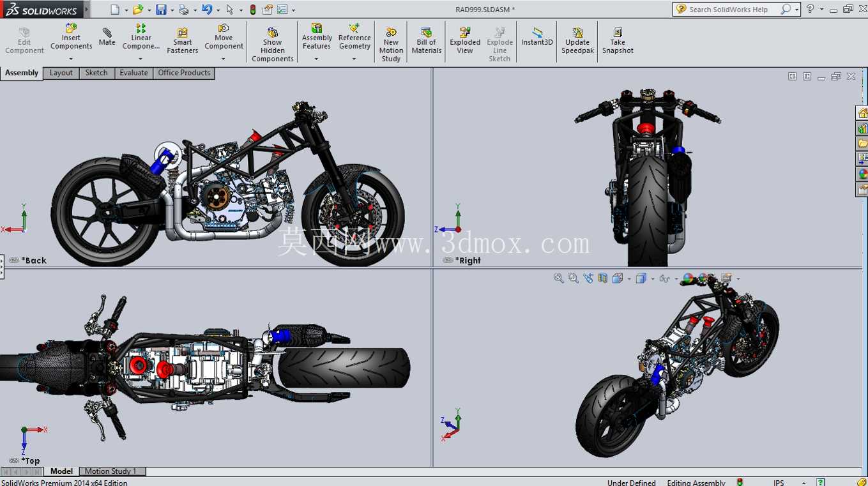Click the Previous View icon
868x486 pixels.
tap(588, 278)
